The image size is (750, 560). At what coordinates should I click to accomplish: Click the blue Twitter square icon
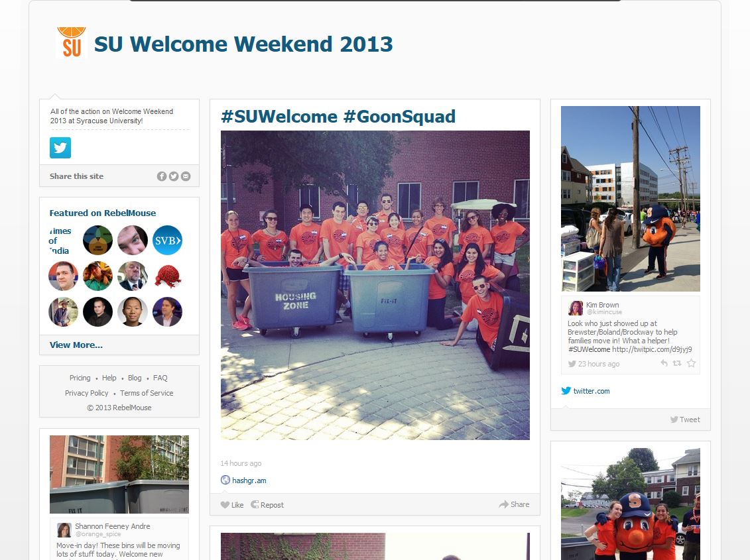tap(60, 148)
